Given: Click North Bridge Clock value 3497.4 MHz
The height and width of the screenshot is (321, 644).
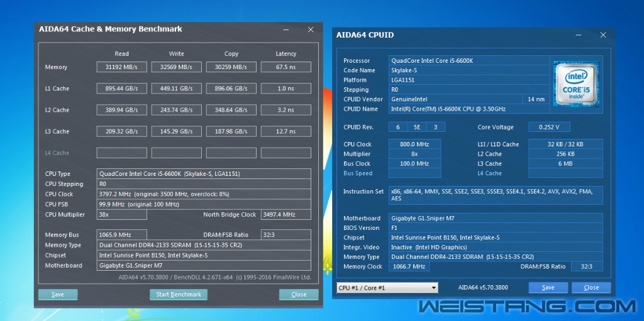Looking at the screenshot, I should (x=286, y=214).
